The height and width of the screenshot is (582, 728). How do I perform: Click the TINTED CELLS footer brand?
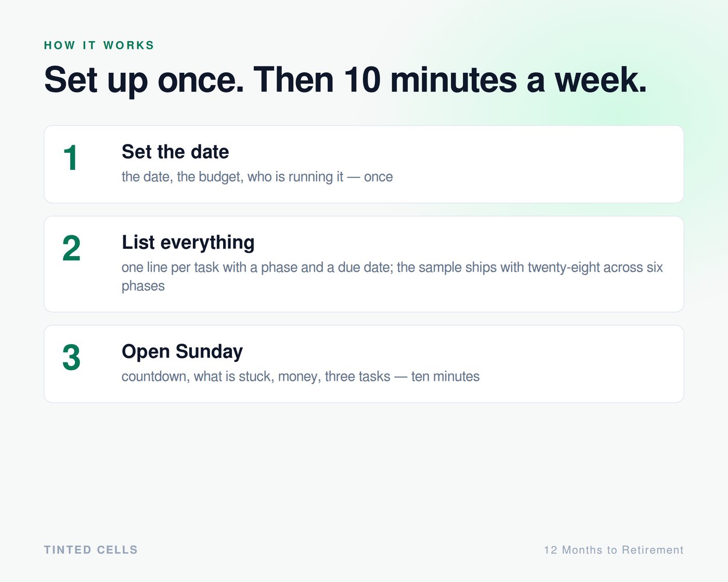coord(90,550)
